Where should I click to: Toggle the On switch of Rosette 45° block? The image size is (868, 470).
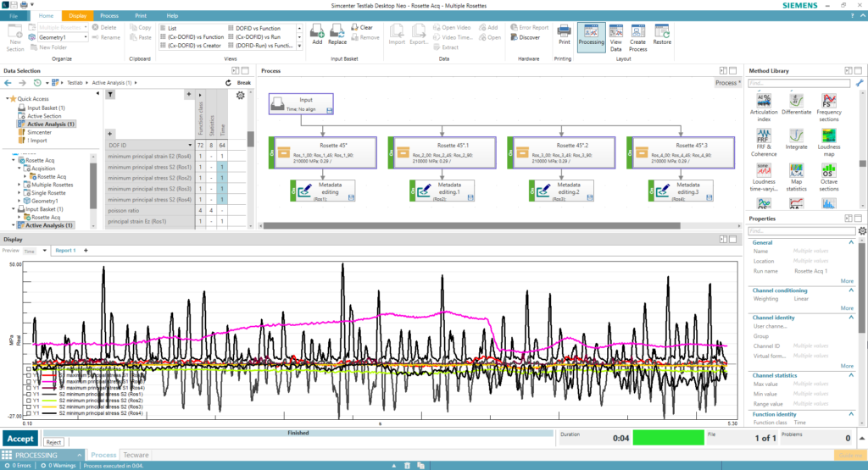(x=273, y=153)
